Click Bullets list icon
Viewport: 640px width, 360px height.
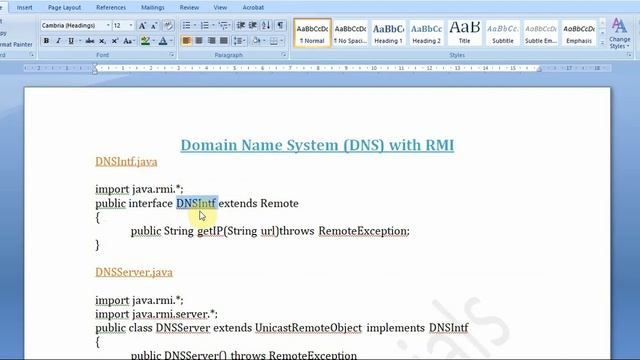coord(186,25)
